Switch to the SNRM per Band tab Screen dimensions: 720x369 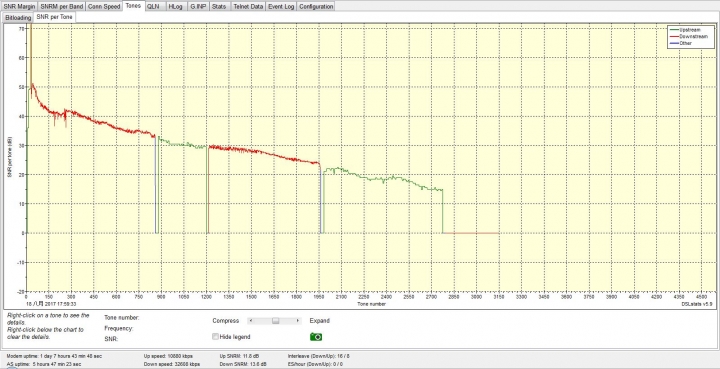click(61, 6)
